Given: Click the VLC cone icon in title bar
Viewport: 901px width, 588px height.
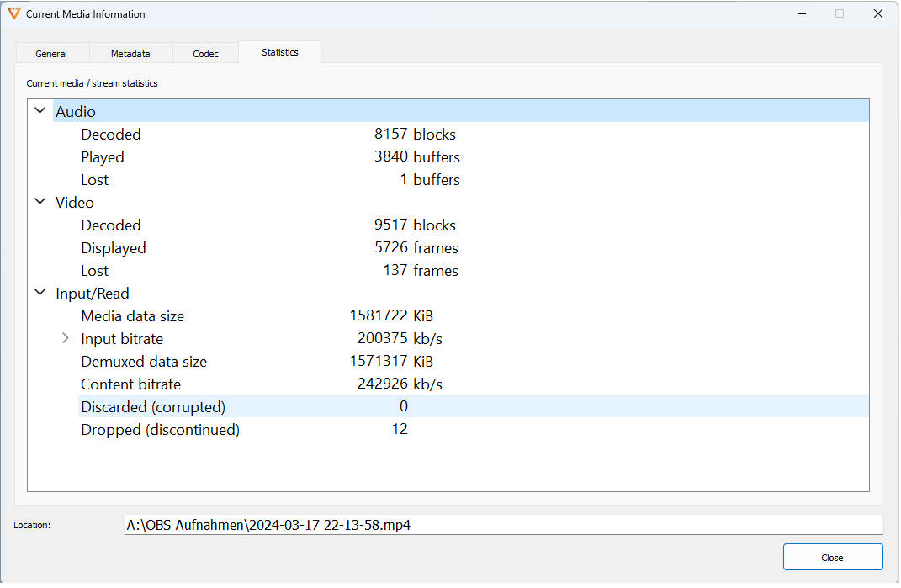Looking at the screenshot, I should click(13, 14).
